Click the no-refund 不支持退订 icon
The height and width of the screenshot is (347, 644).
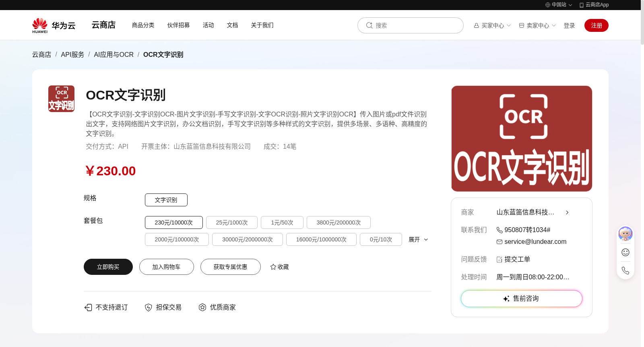pyautogui.click(x=88, y=308)
